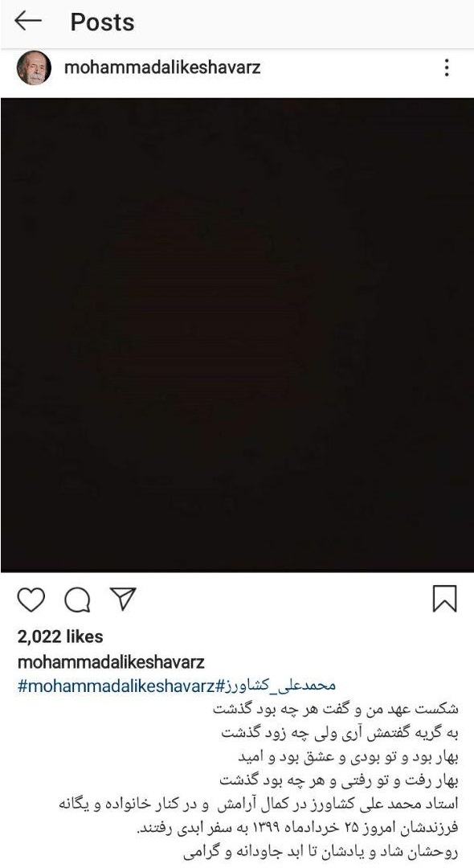
Task: Open the #mohammadalikeshavarz hashtag
Action: [116, 686]
